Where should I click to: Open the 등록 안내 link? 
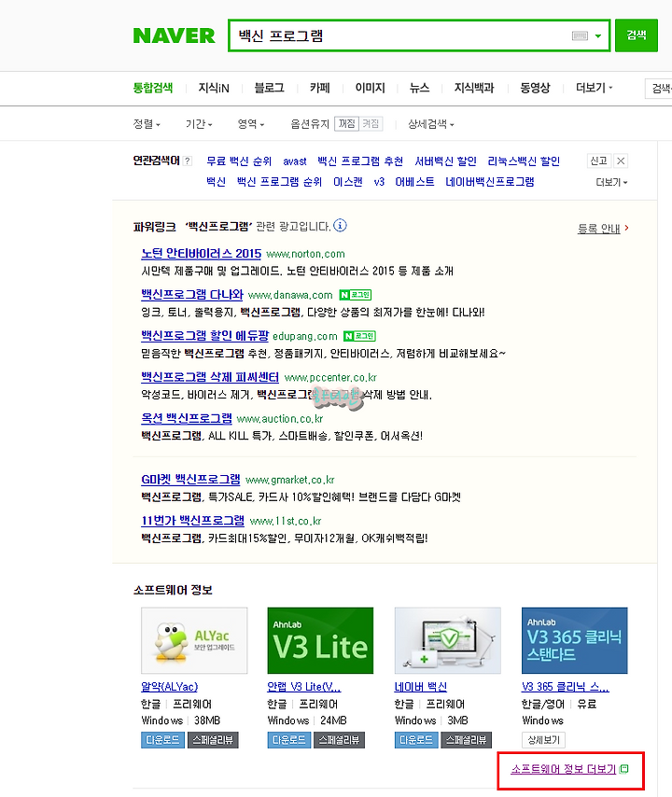pos(603,229)
